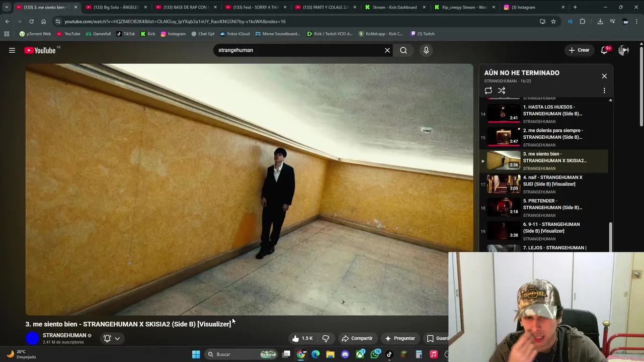Viewport: 644px width, 362px height.
Task: Dislike the video with the thumbs down
Action: (x=326, y=338)
